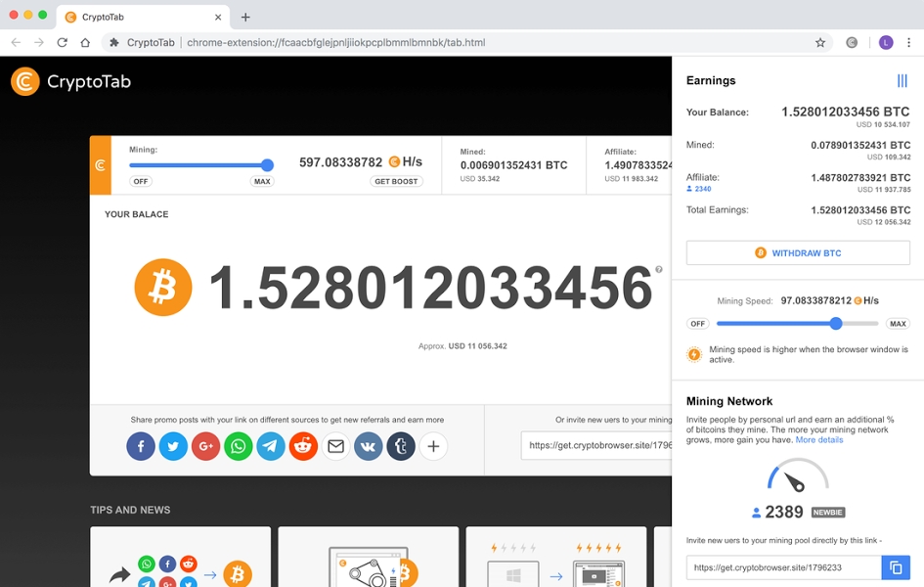
Task: Click the WITHDRAW BTC button
Action: [x=798, y=252]
